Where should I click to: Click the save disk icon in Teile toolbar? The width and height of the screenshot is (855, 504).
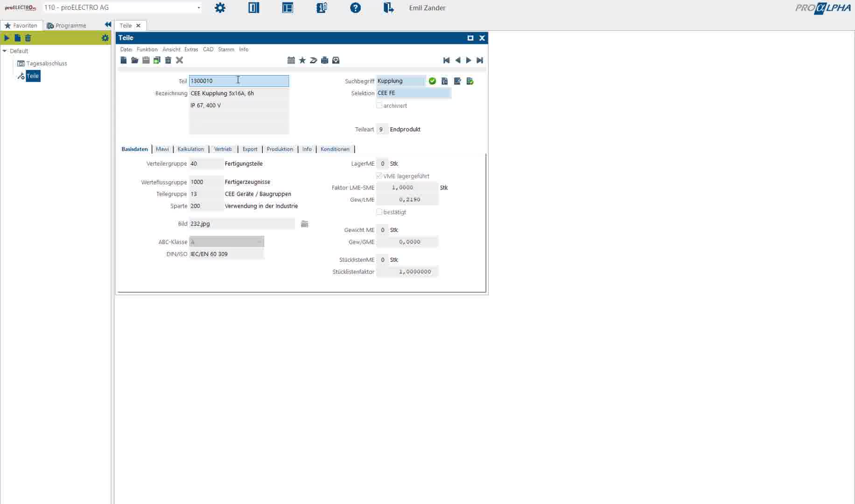coord(146,60)
